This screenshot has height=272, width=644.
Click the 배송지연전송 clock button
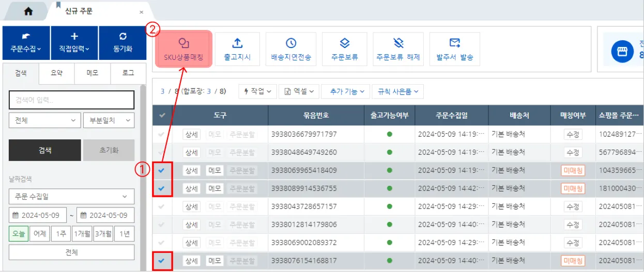click(291, 49)
